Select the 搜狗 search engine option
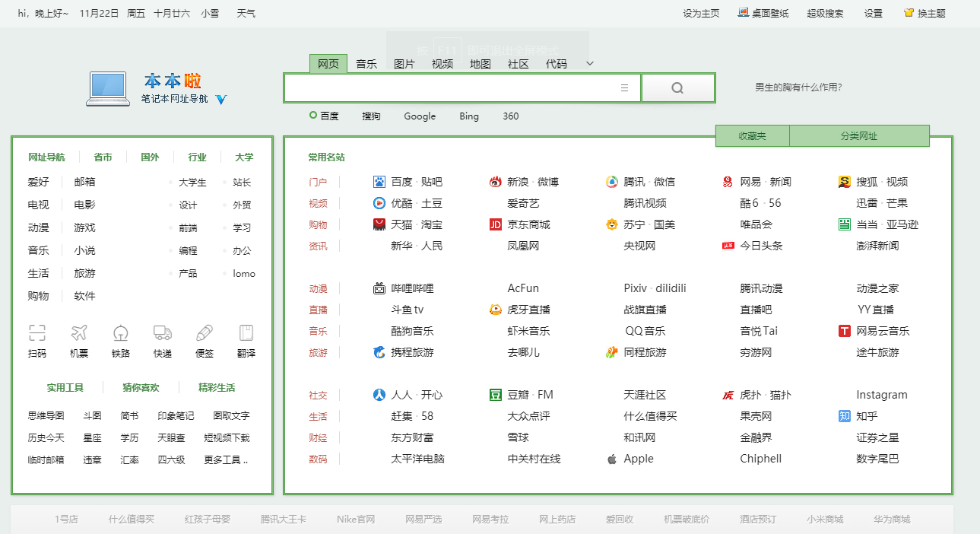980x534 pixels. (371, 116)
